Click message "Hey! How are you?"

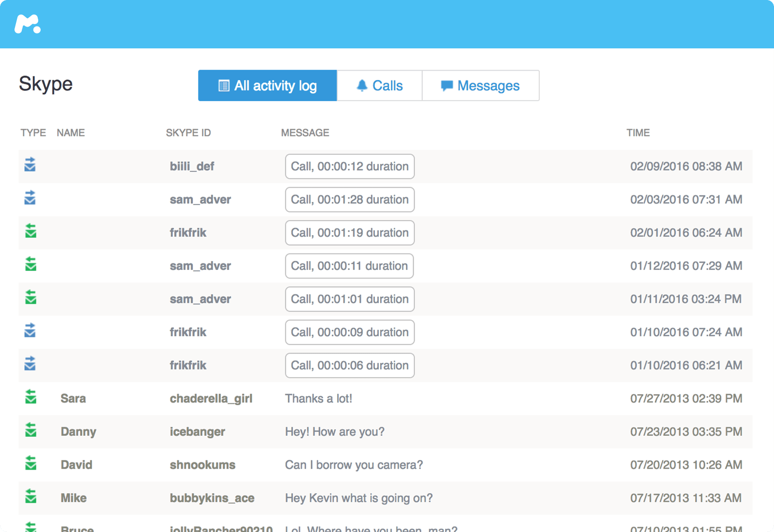point(335,432)
